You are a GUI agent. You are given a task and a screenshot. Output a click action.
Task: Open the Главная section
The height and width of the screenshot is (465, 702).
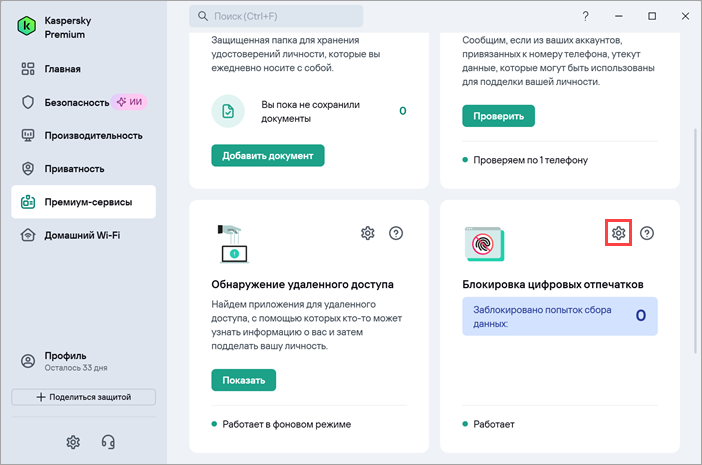62,69
